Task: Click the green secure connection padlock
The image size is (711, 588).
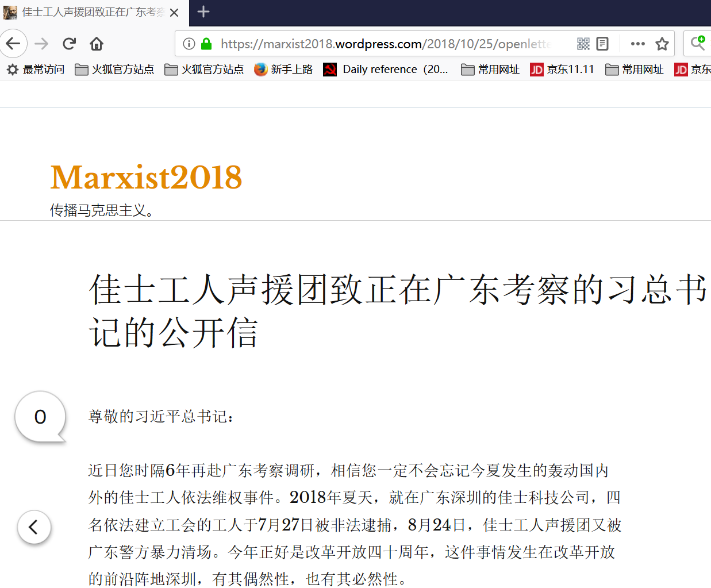Action: tap(206, 44)
